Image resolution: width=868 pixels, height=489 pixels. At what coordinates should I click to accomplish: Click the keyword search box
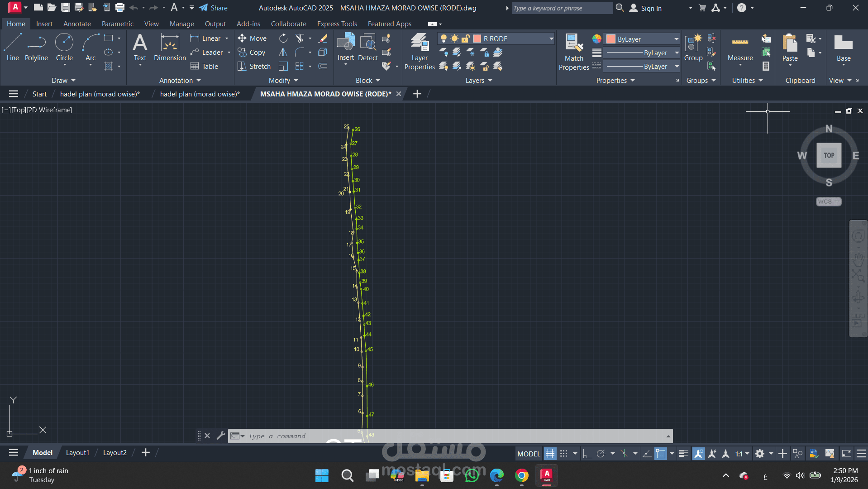coord(562,8)
